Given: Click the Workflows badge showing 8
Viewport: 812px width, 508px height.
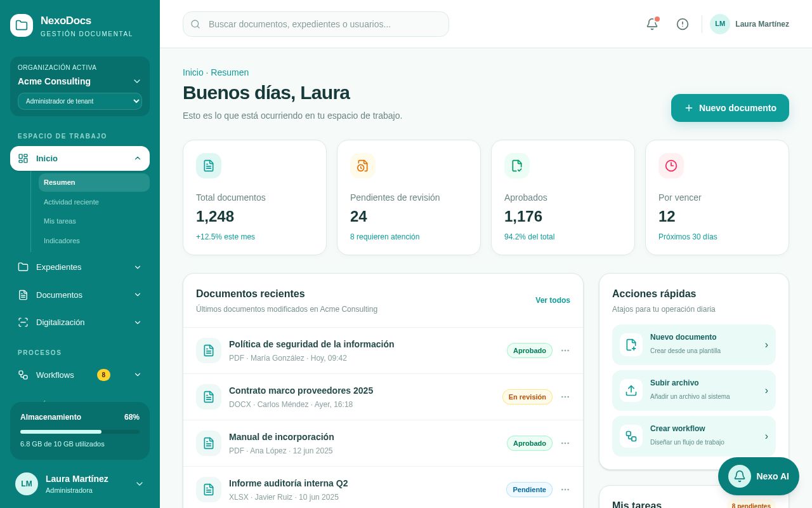Looking at the screenshot, I should tap(103, 375).
